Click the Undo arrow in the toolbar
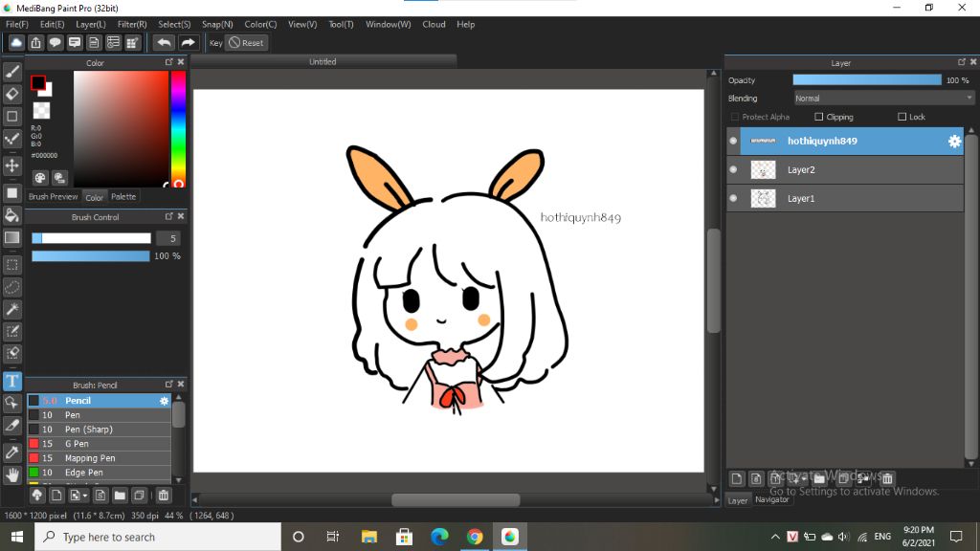This screenshot has height=551, width=980. pyautogui.click(x=164, y=42)
